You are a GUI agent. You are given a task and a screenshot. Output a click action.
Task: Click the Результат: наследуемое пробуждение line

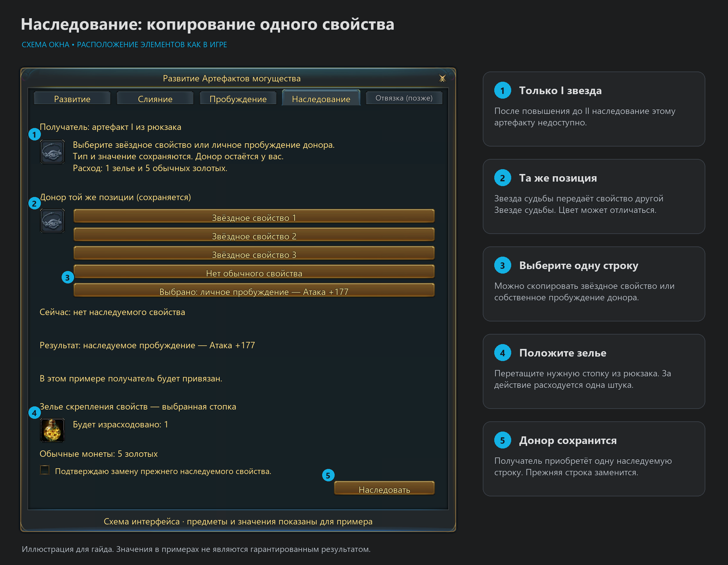click(x=147, y=345)
